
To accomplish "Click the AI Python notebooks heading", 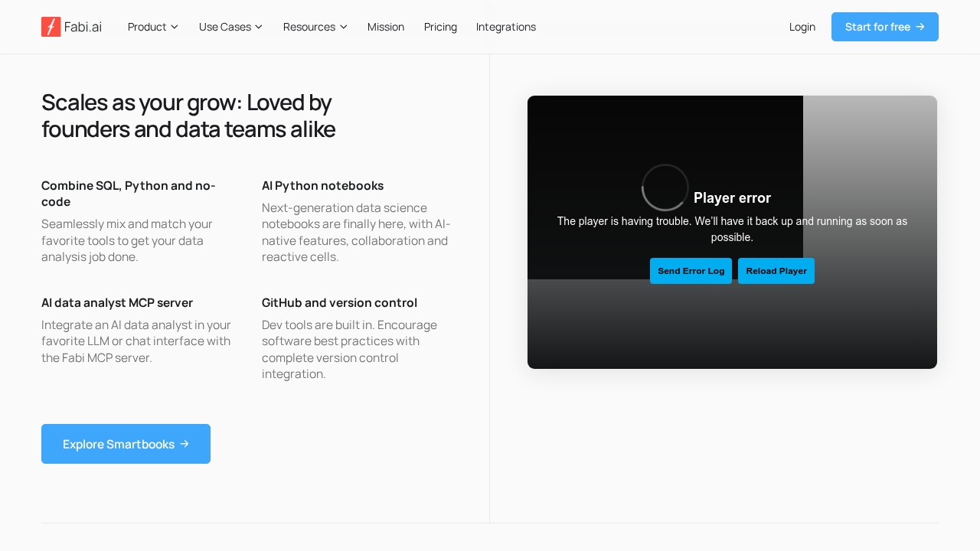I will tap(322, 185).
